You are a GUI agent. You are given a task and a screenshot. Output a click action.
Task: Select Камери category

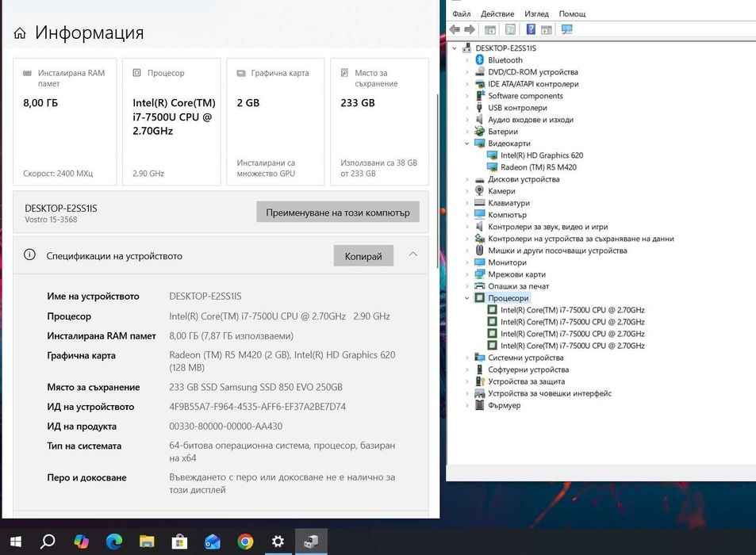(501, 191)
